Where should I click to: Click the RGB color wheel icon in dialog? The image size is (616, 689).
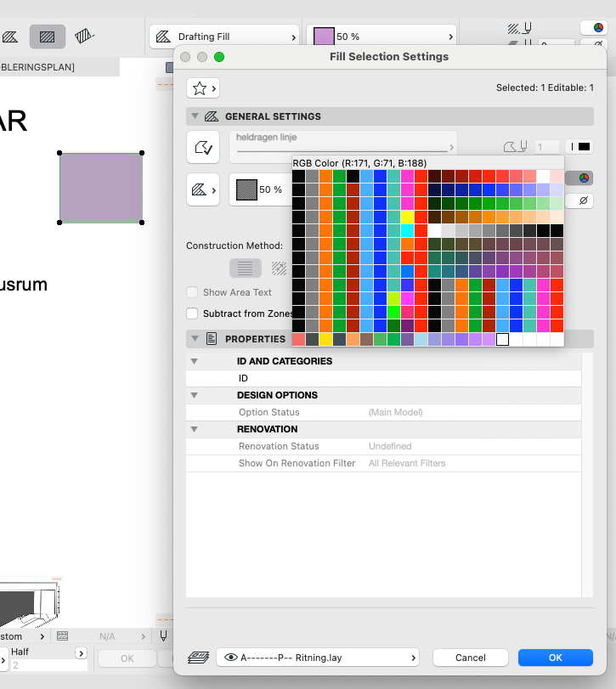pos(584,178)
